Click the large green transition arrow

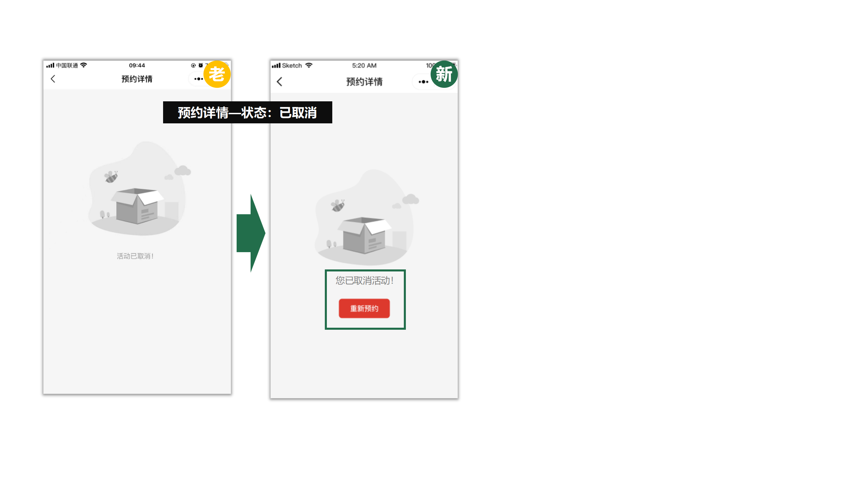(x=251, y=233)
